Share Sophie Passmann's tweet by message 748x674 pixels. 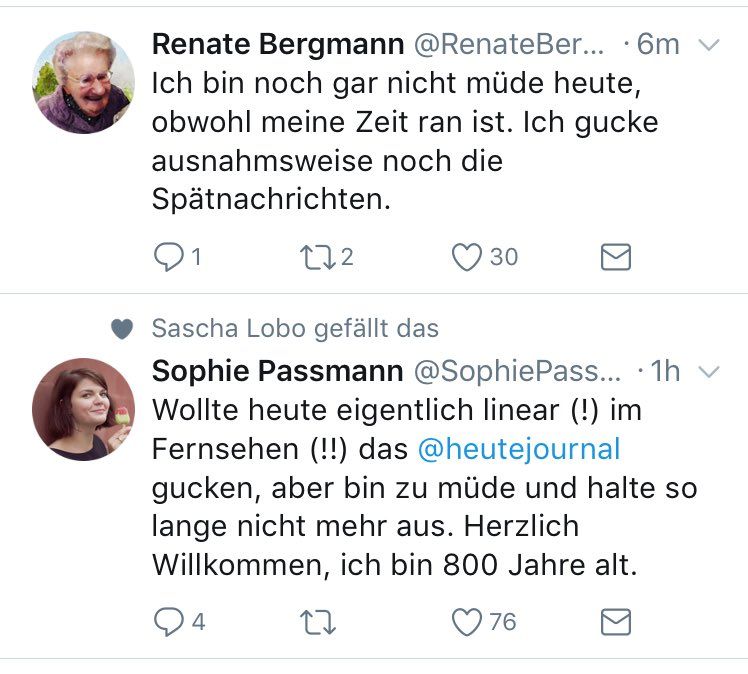point(615,622)
